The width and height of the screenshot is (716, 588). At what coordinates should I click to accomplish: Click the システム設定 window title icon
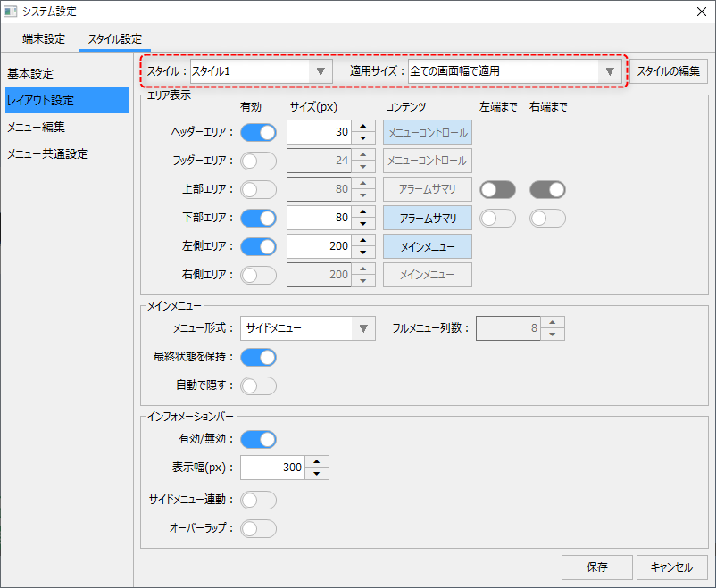pos(11,12)
